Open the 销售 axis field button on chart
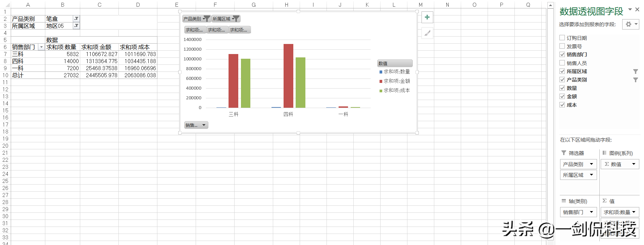 click(x=196, y=125)
